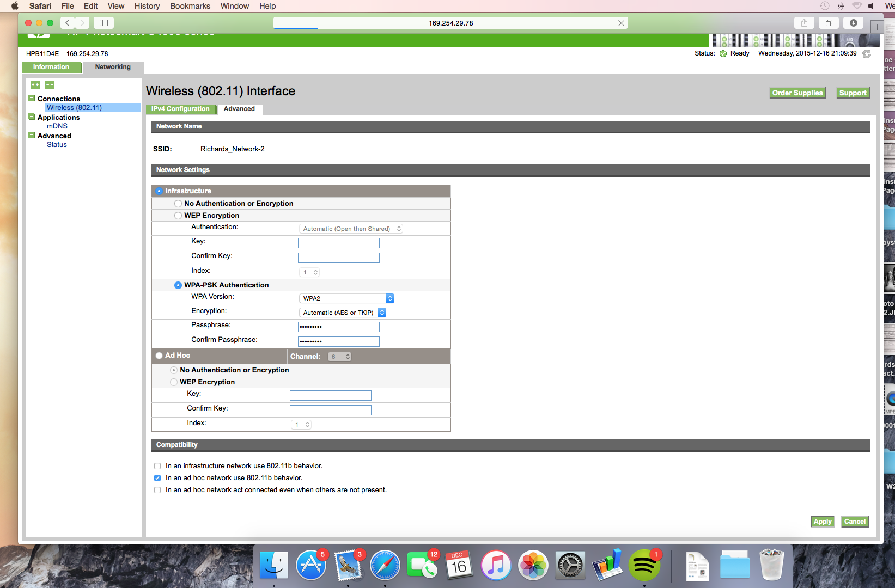Select the Ad Hoc radio button
Image resolution: width=895 pixels, height=588 pixels.
pos(159,356)
